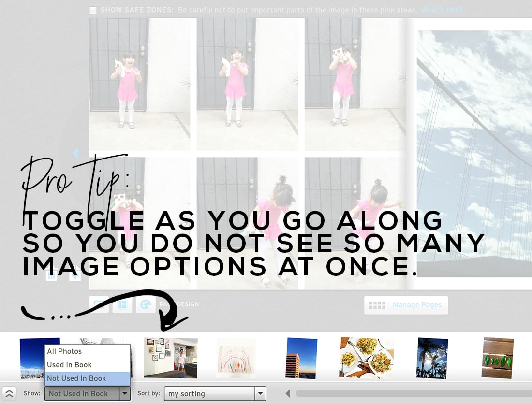Click the 'my sorting' combo box field
The height and width of the screenshot is (404, 532).
210,393
